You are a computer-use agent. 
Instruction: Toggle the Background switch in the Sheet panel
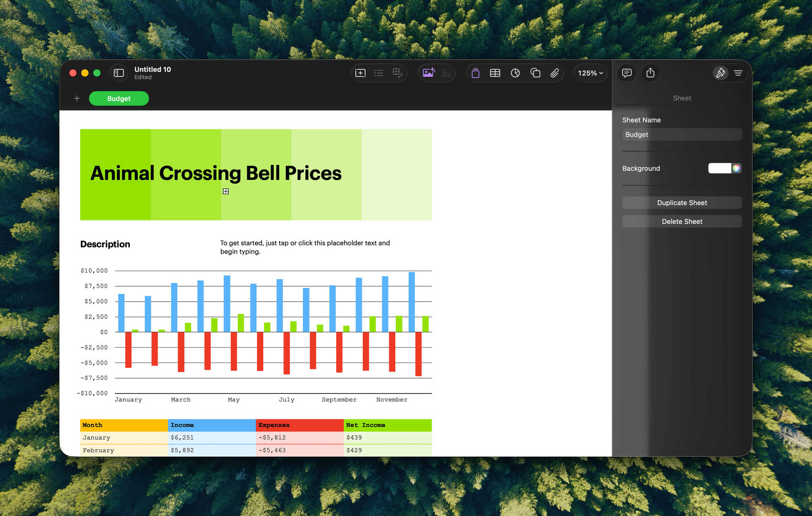(x=720, y=168)
